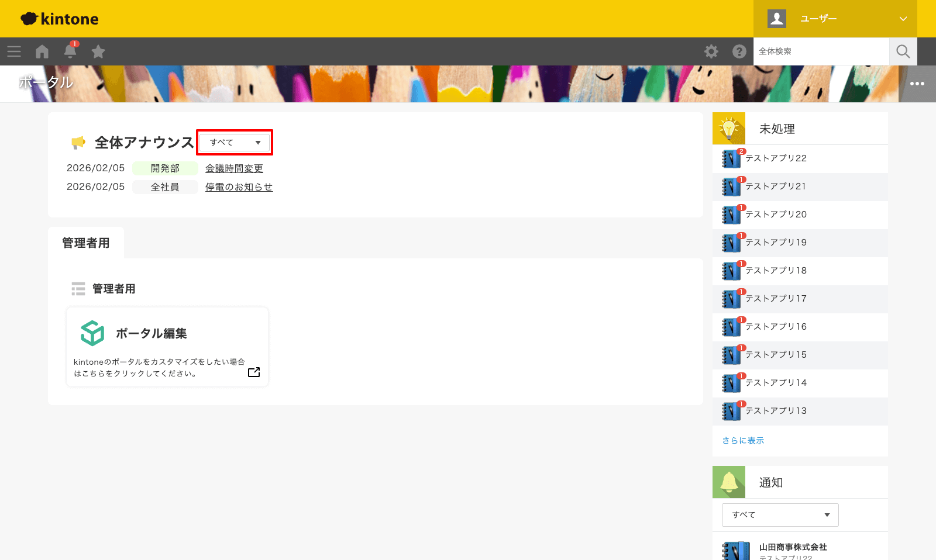Open the settings gear icon
The width and height of the screenshot is (936, 560).
[711, 51]
